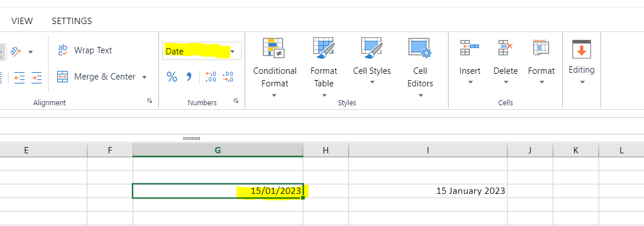Open the Conditional Format menu
The height and width of the screenshot is (226, 644).
click(274, 68)
